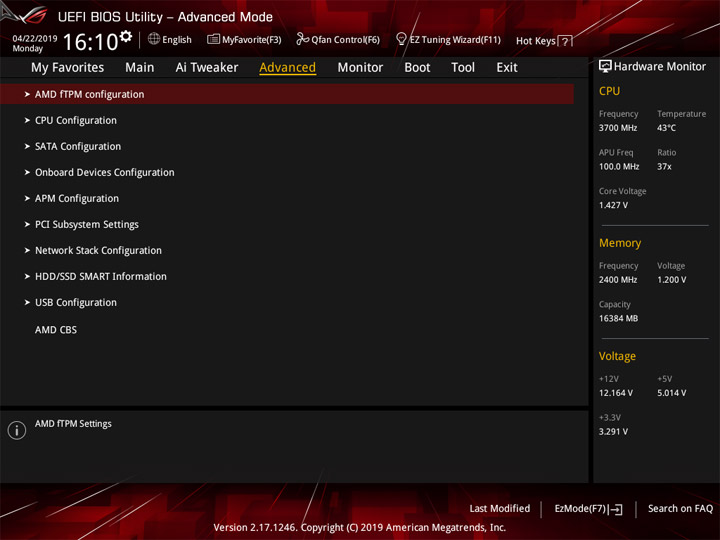
Task: Click the +3.3V value 3.291 V
Action: [613, 432]
